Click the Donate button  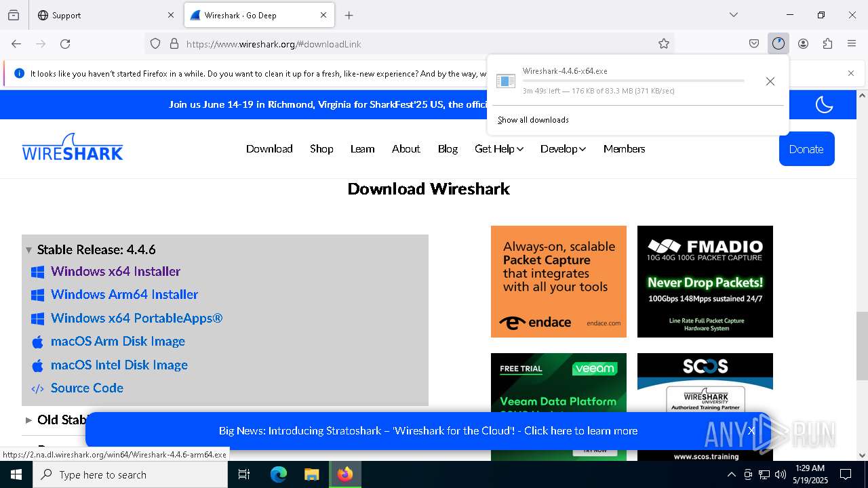(806, 149)
